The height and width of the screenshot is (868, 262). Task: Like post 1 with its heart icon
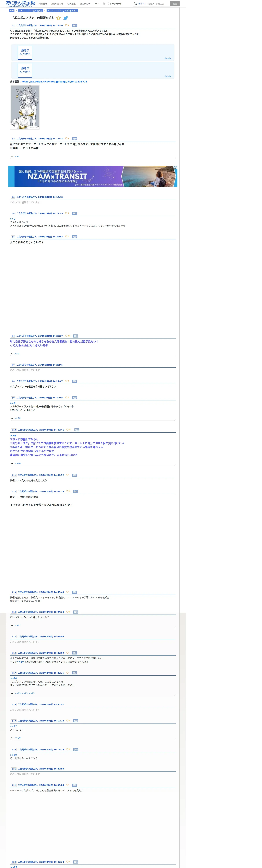(x=66, y=25)
